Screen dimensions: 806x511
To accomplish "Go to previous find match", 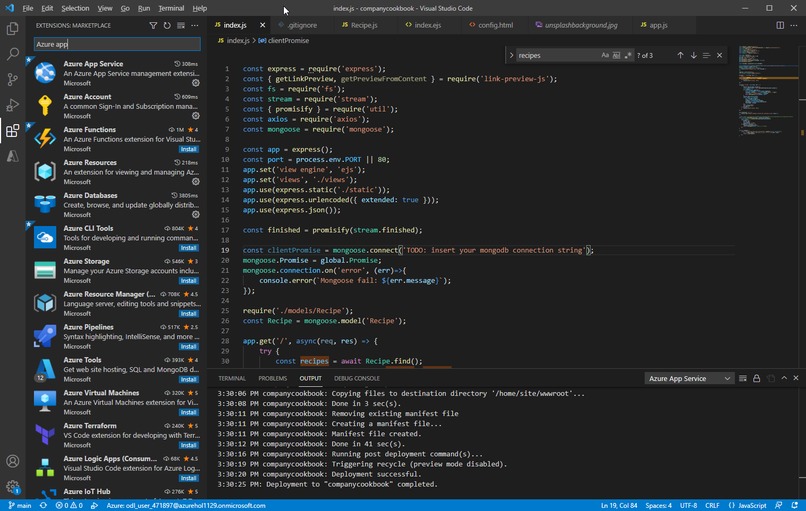I will click(x=680, y=55).
